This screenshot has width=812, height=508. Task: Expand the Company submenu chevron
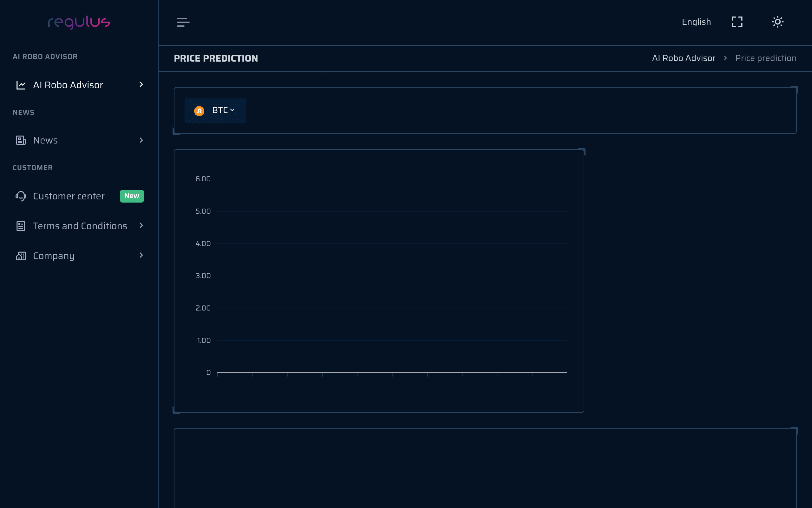tap(141, 255)
